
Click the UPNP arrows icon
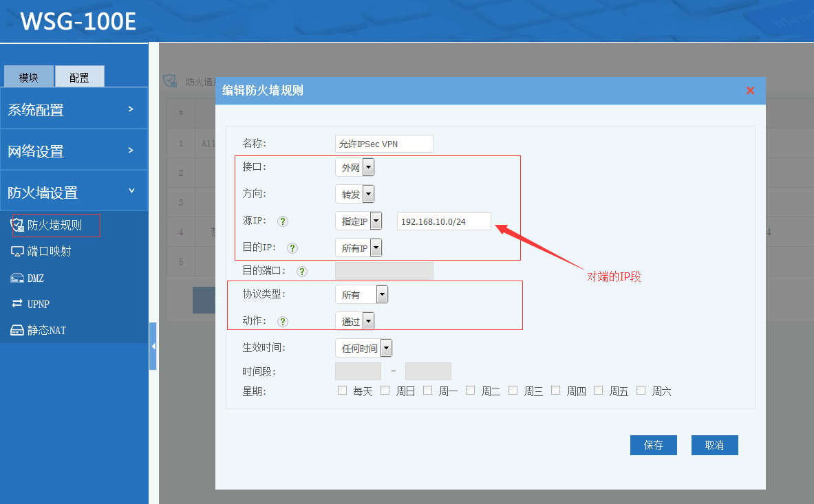coord(17,304)
